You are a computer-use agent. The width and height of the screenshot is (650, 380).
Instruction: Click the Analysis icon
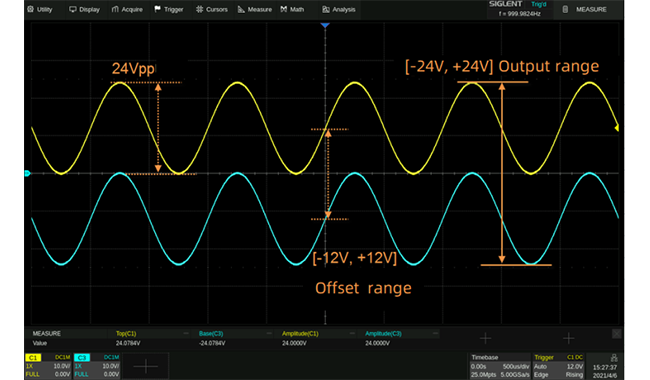[326, 9]
